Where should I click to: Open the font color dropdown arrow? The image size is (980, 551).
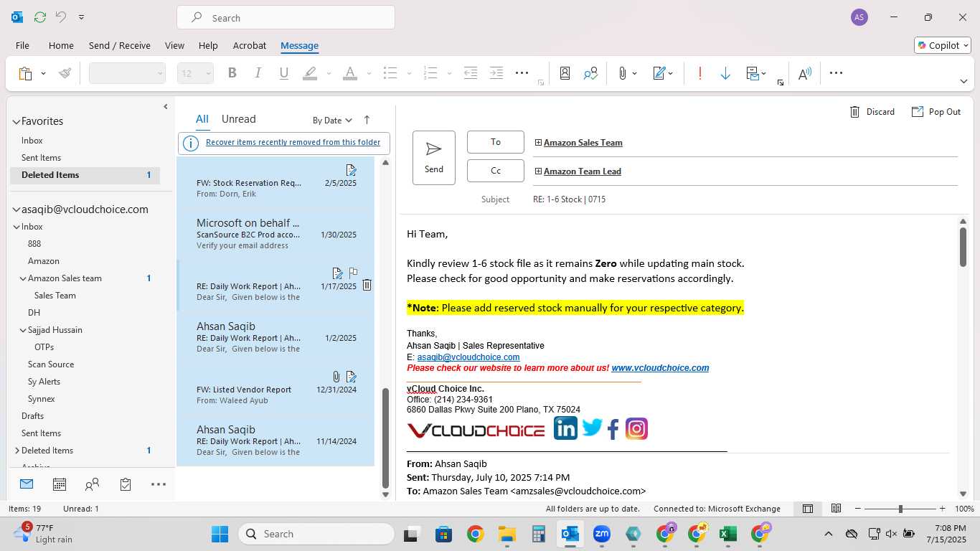(369, 73)
